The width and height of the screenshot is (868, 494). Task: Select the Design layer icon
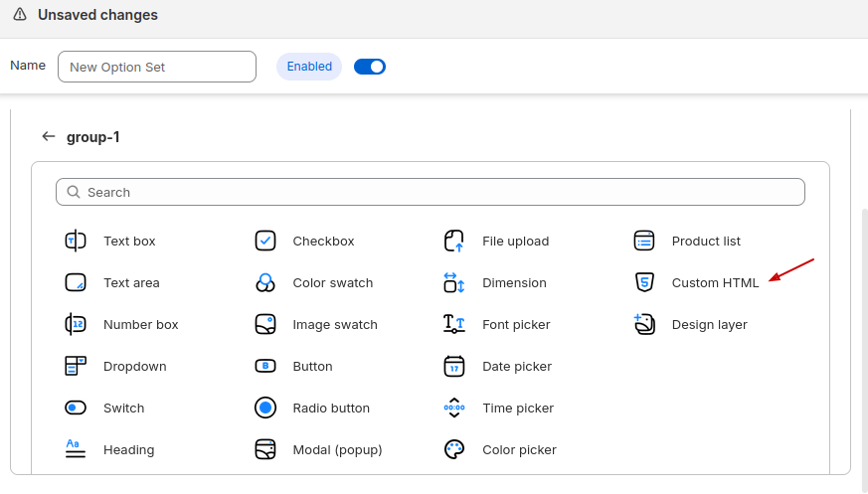(x=644, y=324)
